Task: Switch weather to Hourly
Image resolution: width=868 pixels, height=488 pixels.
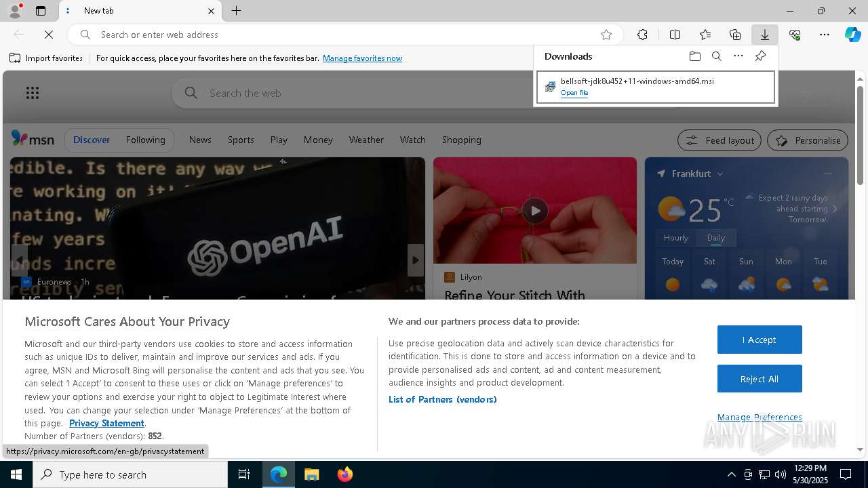Action: [x=676, y=238]
